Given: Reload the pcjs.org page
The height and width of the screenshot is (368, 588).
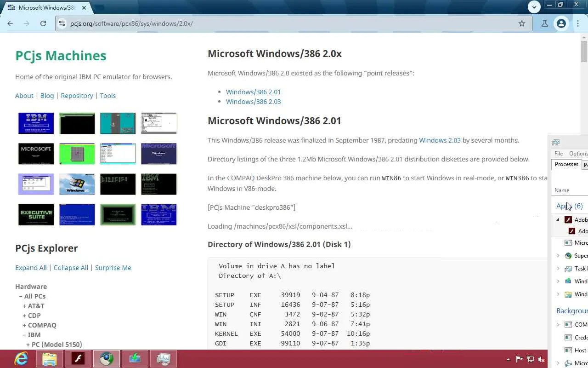Looking at the screenshot, I should point(43,23).
